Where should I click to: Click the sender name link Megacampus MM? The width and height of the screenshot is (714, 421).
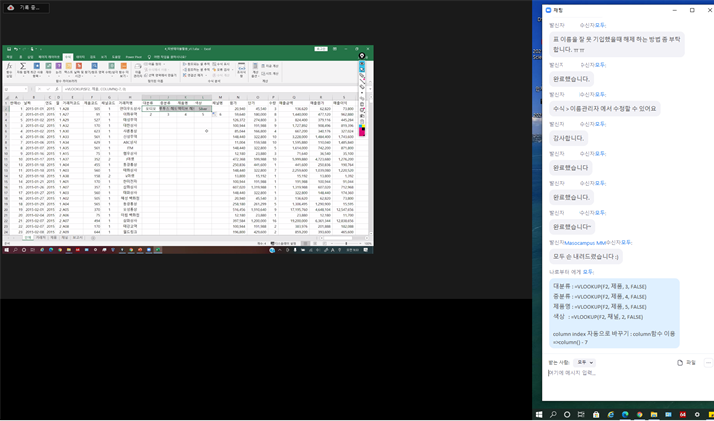(x=587, y=242)
